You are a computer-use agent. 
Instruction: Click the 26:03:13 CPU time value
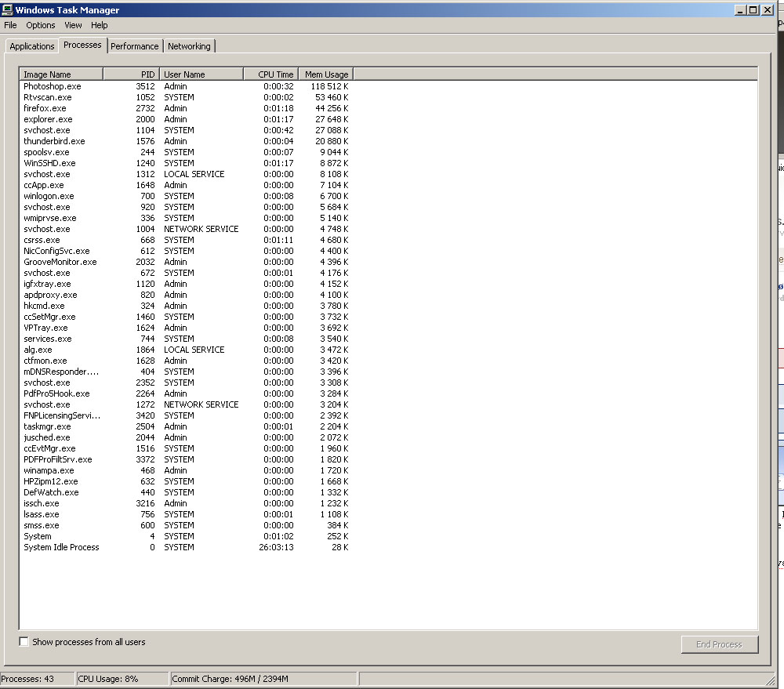click(276, 548)
